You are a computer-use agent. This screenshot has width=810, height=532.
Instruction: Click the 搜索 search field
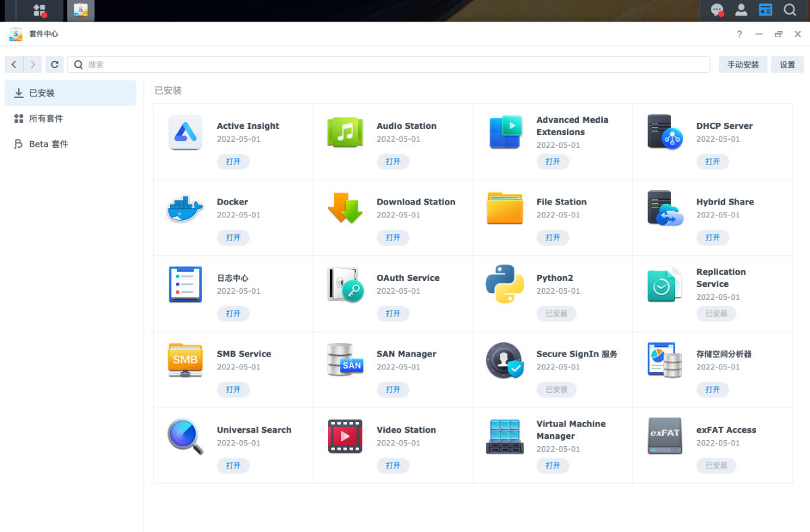(x=389, y=64)
